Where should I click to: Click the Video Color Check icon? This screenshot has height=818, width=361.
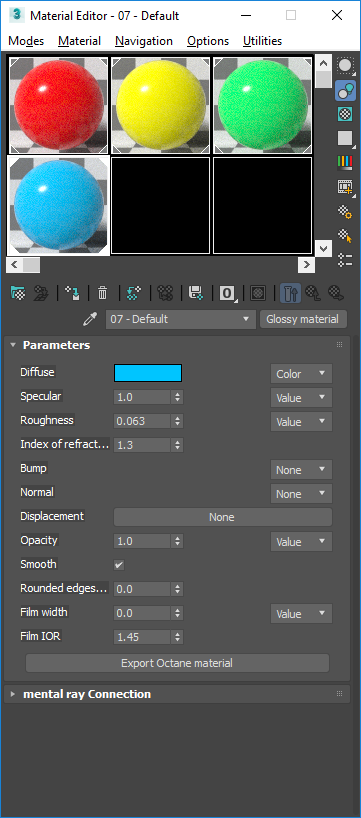point(345,162)
